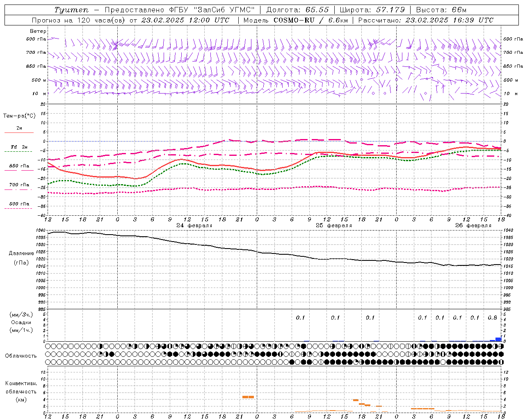Click the Tyumen station name in header
This screenshot has width=525, height=420.
[71, 10]
